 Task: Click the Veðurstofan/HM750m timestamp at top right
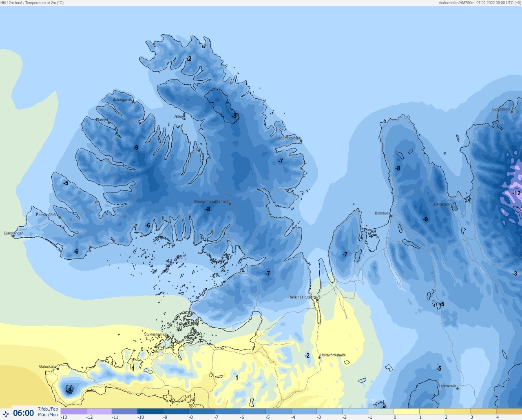click(x=480, y=2)
